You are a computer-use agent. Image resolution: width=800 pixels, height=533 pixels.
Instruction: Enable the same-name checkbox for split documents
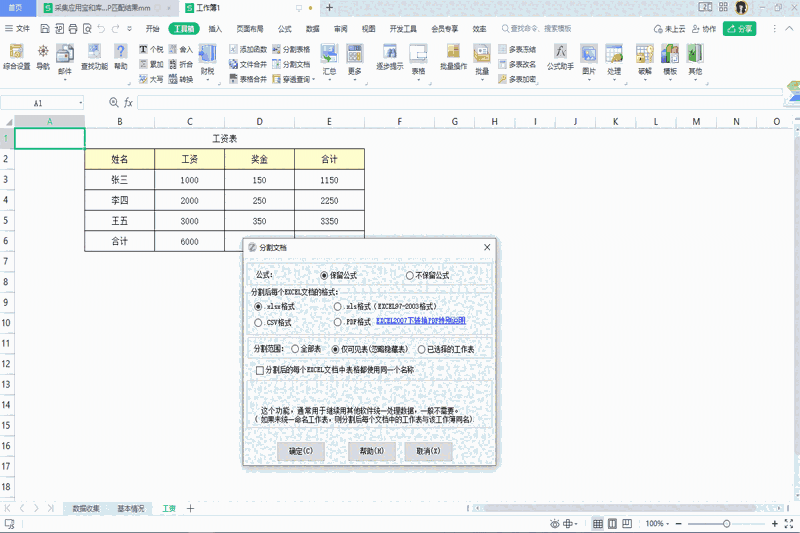point(260,370)
